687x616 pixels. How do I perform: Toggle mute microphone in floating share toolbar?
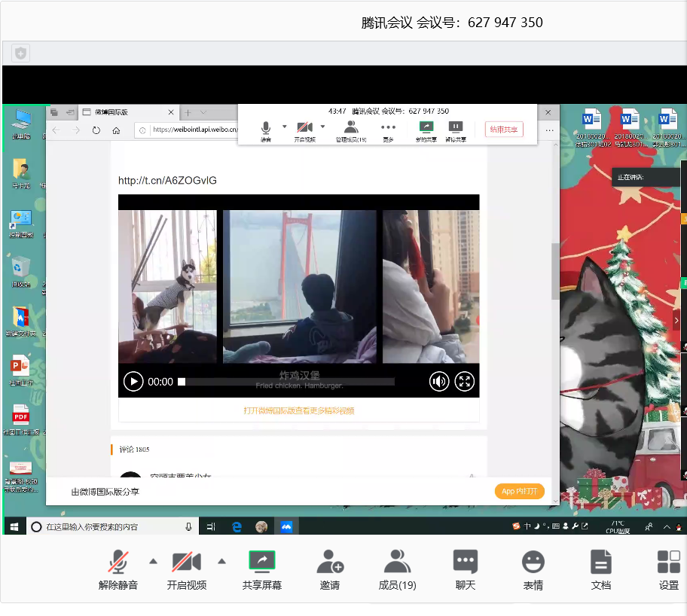tap(265, 132)
